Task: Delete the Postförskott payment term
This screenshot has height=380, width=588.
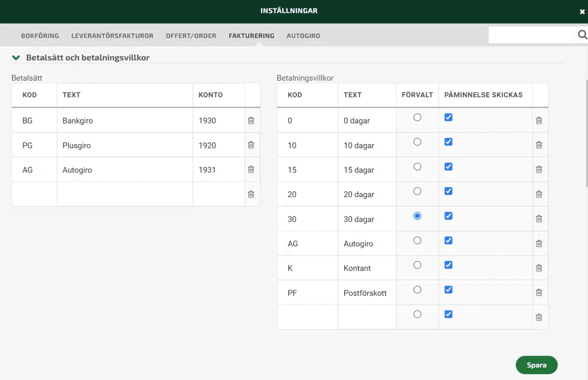Action: [539, 292]
